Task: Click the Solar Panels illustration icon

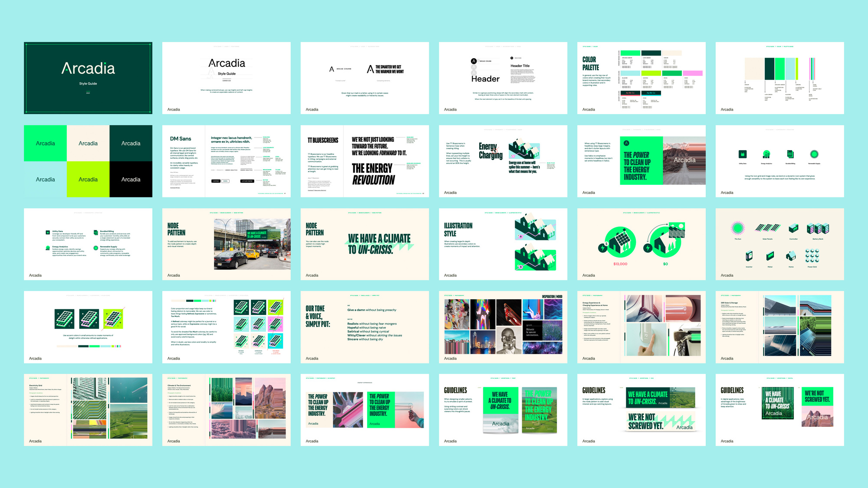Action: (767, 228)
